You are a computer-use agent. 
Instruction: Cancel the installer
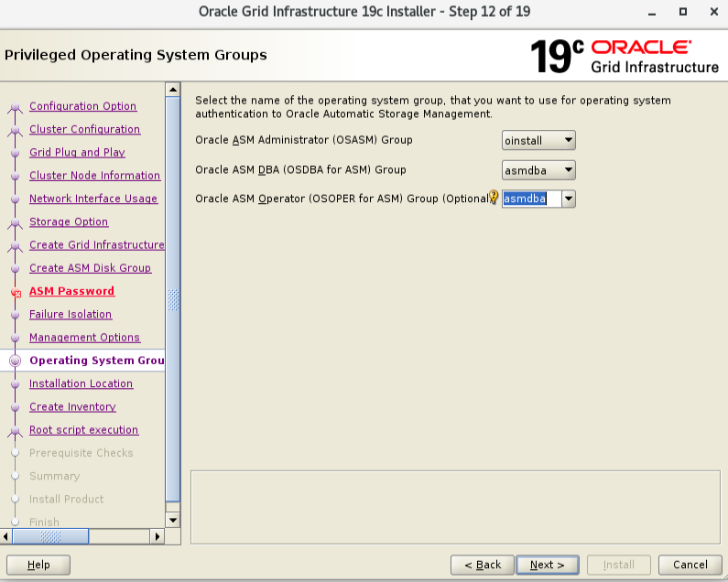(690, 565)
